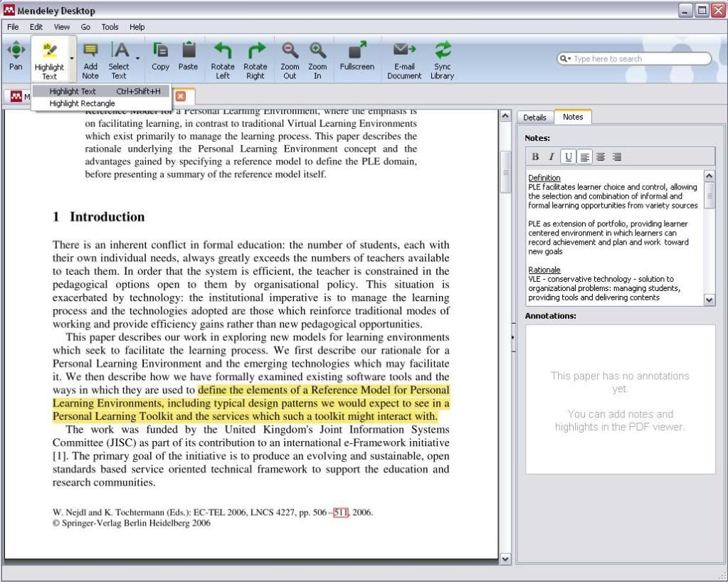Toggle underline in notes editor

pyautogui.click(x=569, y=157)
